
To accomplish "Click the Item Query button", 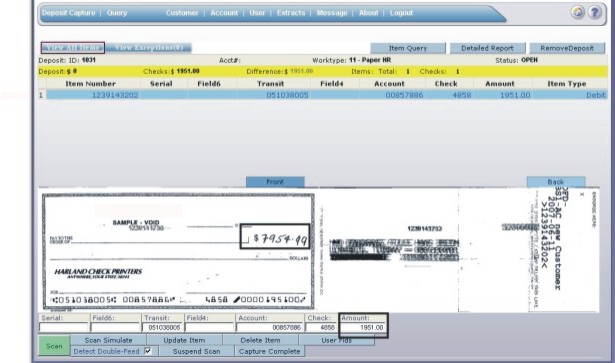I will (x=408, y=48).
